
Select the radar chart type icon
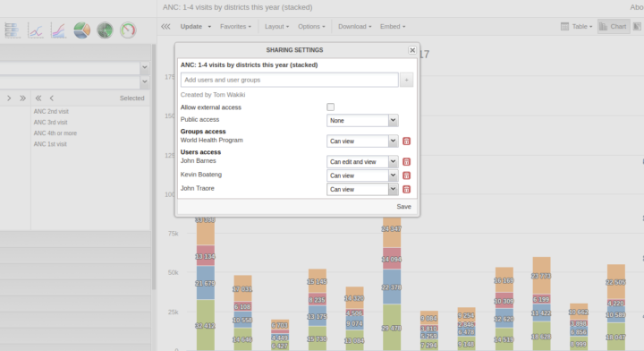click(x=105, y=30)
